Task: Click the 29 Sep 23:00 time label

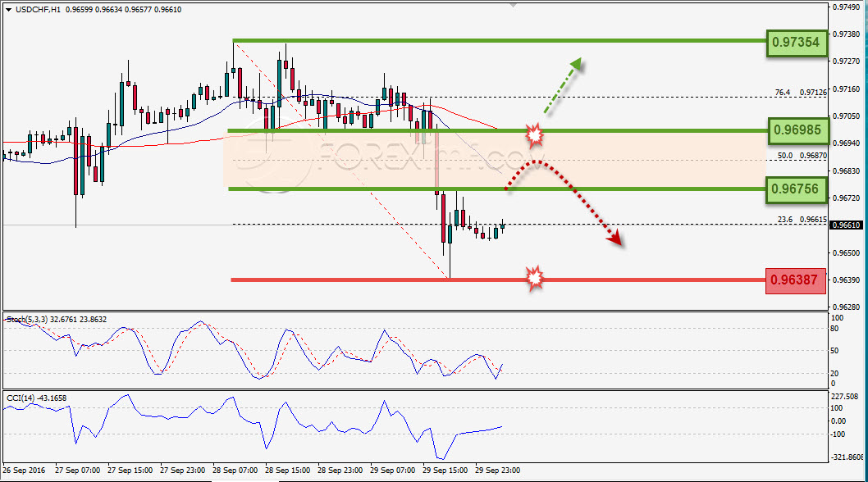Action: (497, 471)
